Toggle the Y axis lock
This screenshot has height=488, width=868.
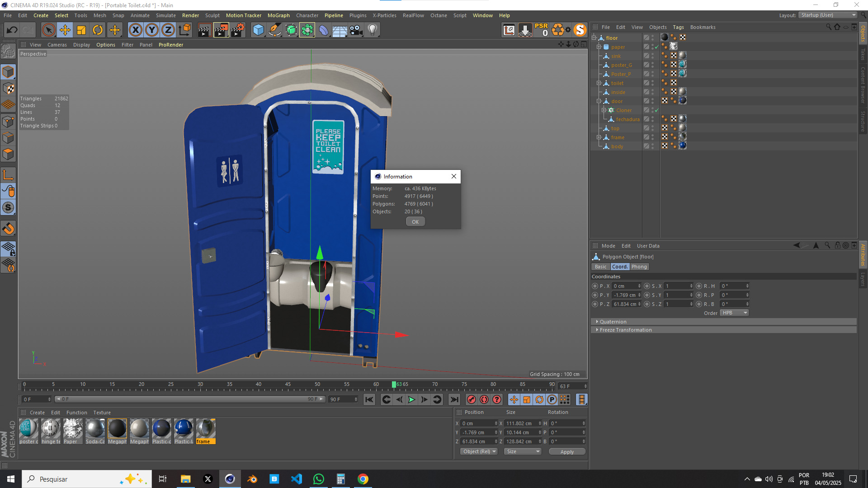[152, 30]
